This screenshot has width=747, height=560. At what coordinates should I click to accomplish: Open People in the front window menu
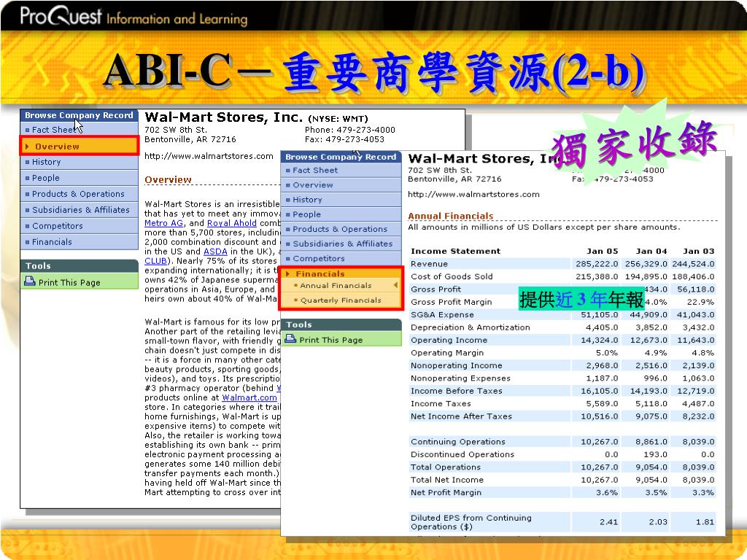click(x=306, y=214)
